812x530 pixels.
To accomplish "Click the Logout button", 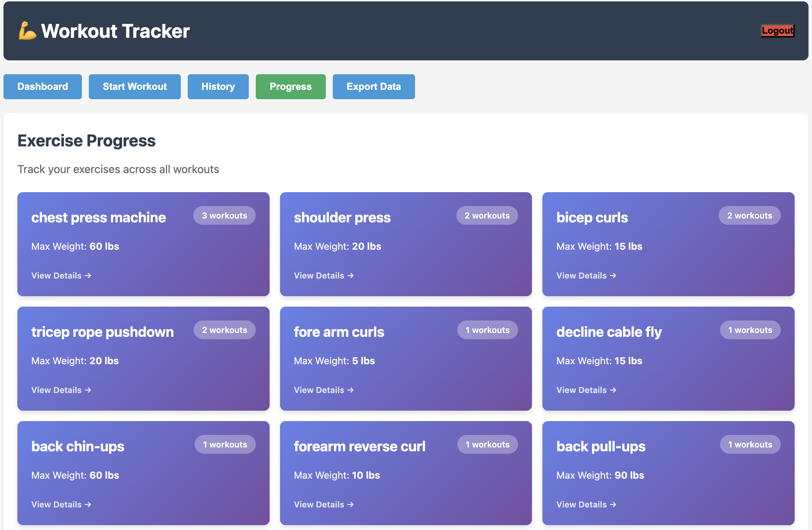I will (x=777, y=31).
